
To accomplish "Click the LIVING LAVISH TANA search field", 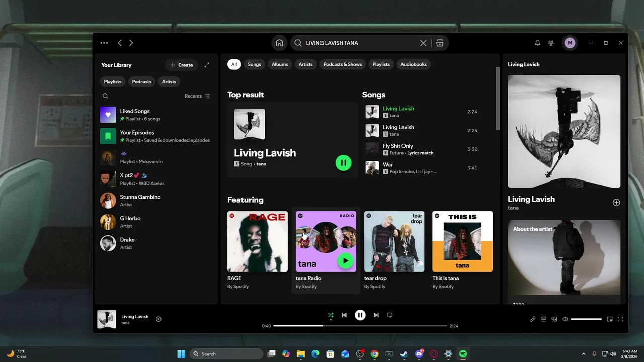I will pos(360,43).
